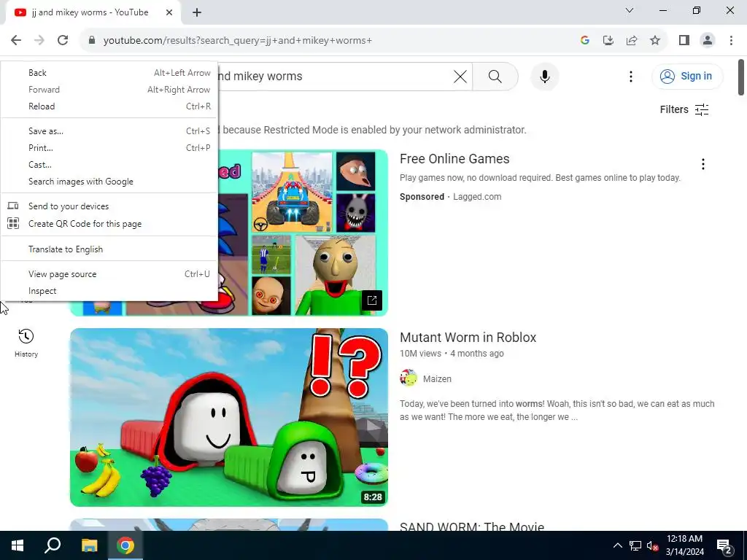Open the Maizen channel name link

pyautogui.click(x=437, y=379)
